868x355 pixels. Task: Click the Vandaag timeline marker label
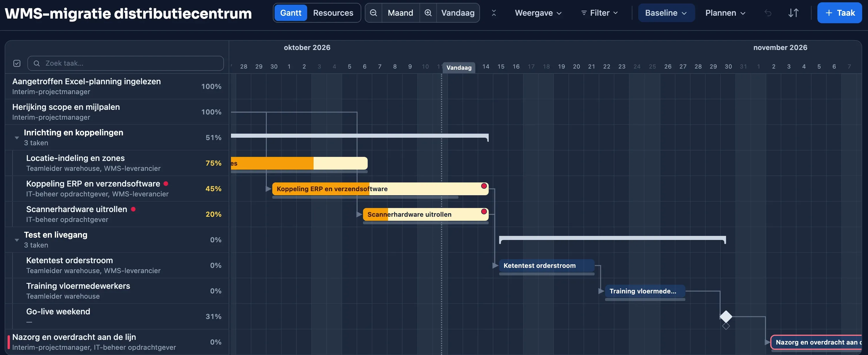[x=459, y=68]
